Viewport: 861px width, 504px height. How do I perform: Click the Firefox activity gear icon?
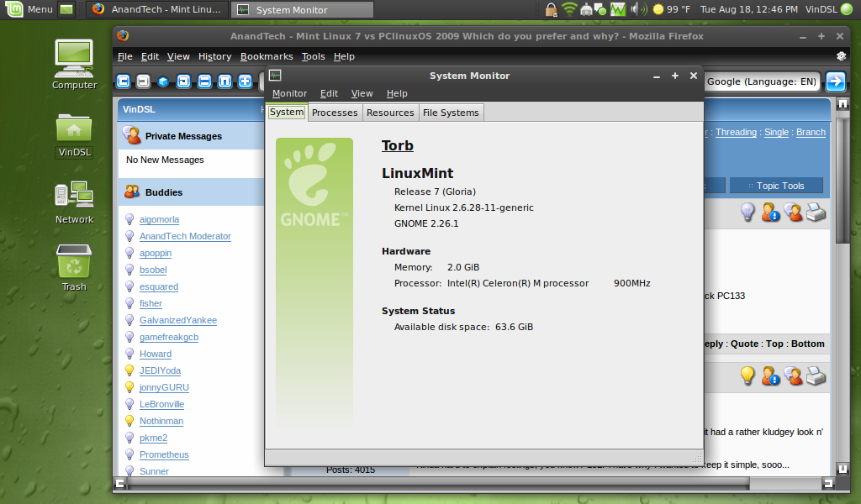click(841, 56)
